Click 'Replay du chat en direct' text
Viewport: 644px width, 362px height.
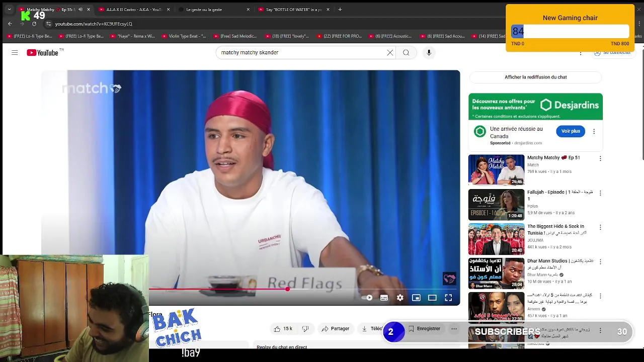coord(282,347)
